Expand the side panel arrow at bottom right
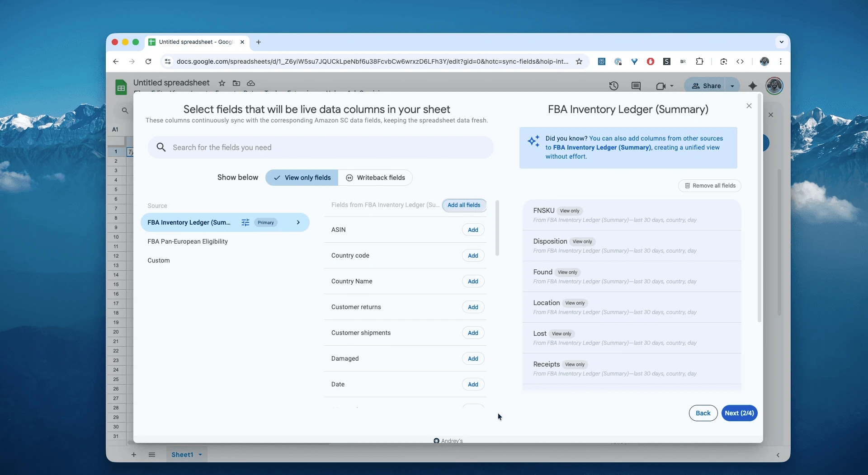The image size is (868, 475). coord(778,455)
